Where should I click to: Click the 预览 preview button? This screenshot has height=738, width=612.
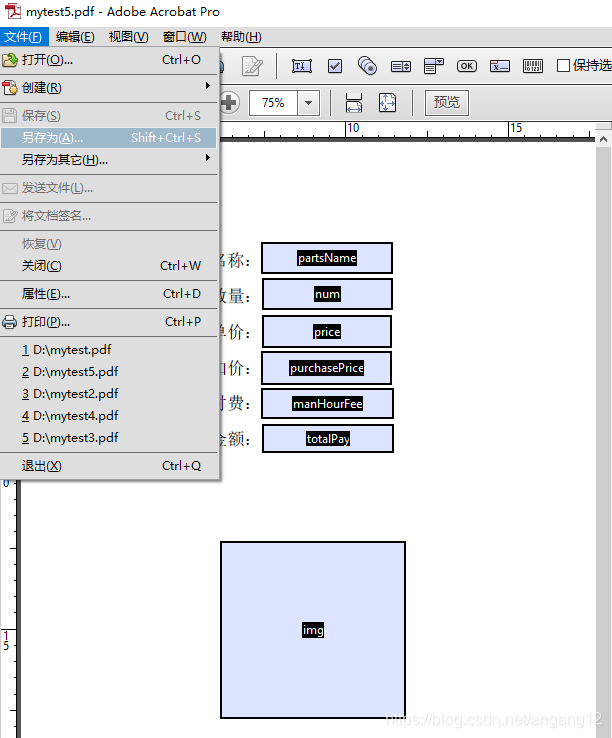(x=446, y=102)
